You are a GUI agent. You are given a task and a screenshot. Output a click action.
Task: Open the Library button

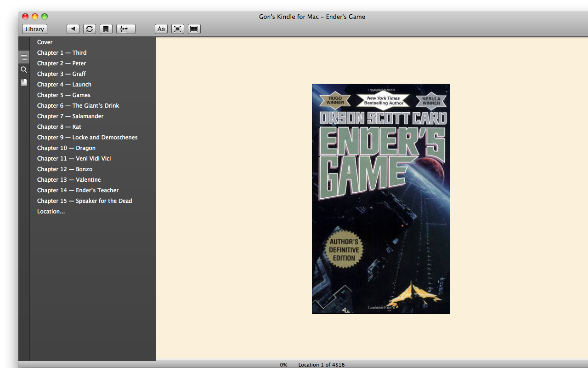click(x=34, y=29)
